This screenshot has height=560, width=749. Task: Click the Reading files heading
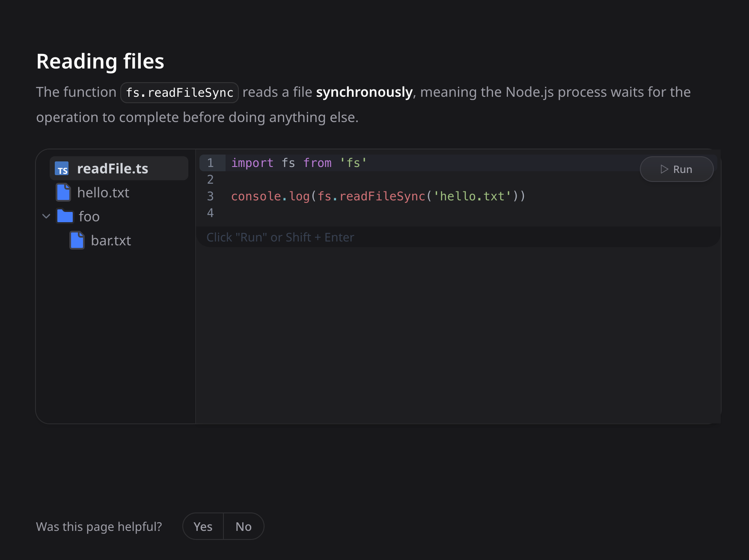point(100,61)
